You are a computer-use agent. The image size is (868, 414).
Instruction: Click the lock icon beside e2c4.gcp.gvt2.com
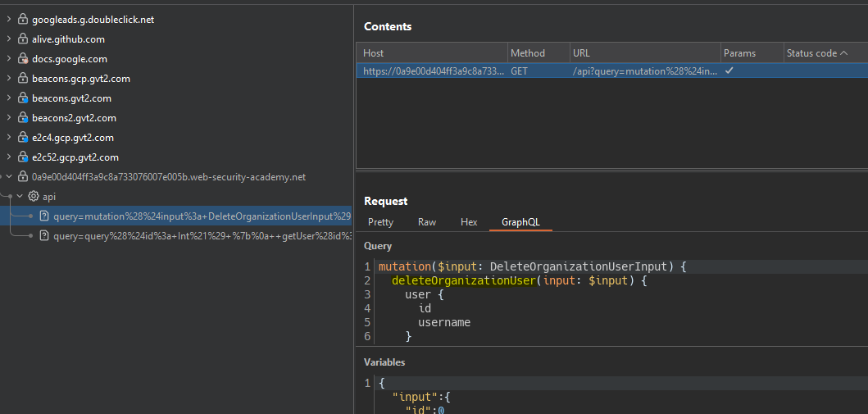click(x=23, y=138)
